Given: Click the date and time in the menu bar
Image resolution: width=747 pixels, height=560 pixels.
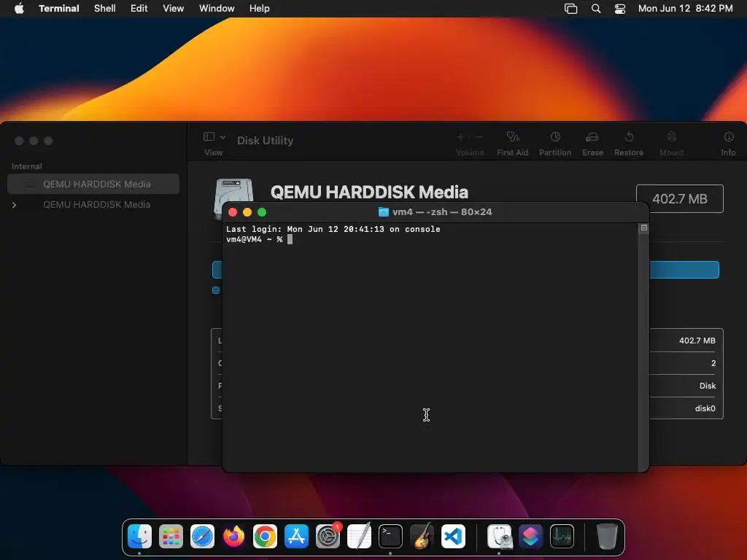Looking at the screenshot, I should 686,8.
